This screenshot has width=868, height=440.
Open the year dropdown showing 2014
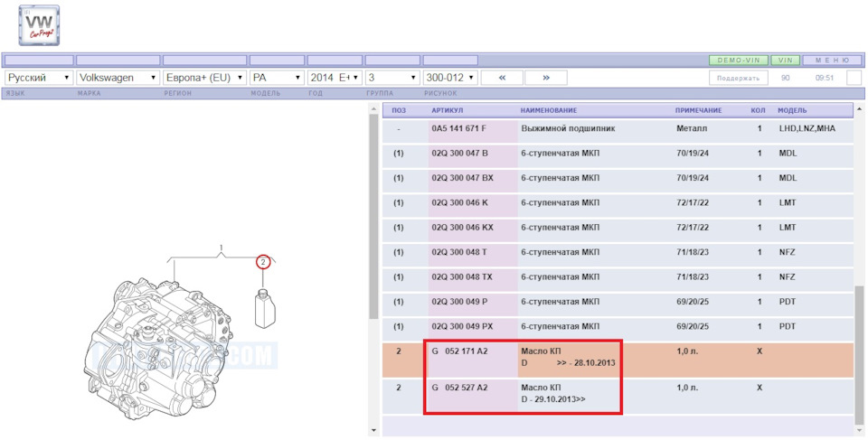335,78
